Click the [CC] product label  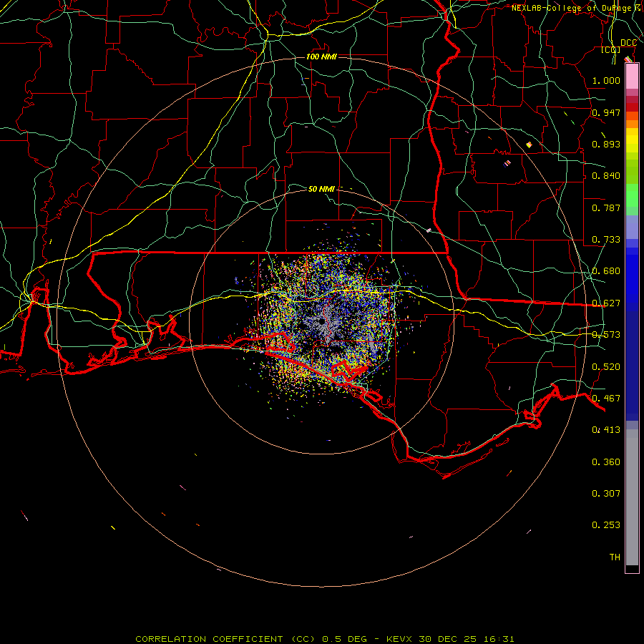pyautogui.click(x=611, y=49)
